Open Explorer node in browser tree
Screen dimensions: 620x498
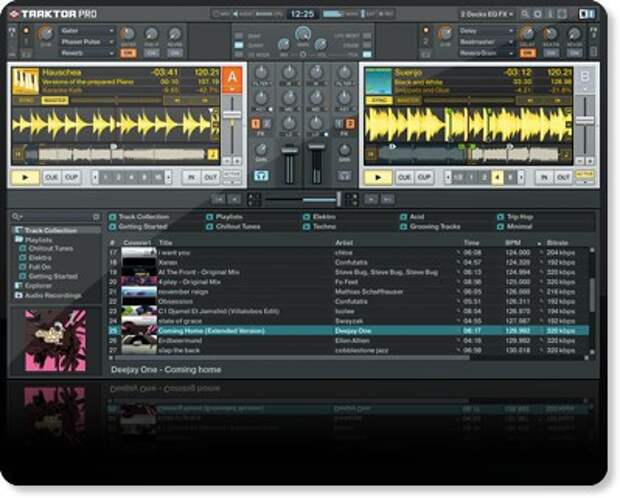[x=33, y=285]
